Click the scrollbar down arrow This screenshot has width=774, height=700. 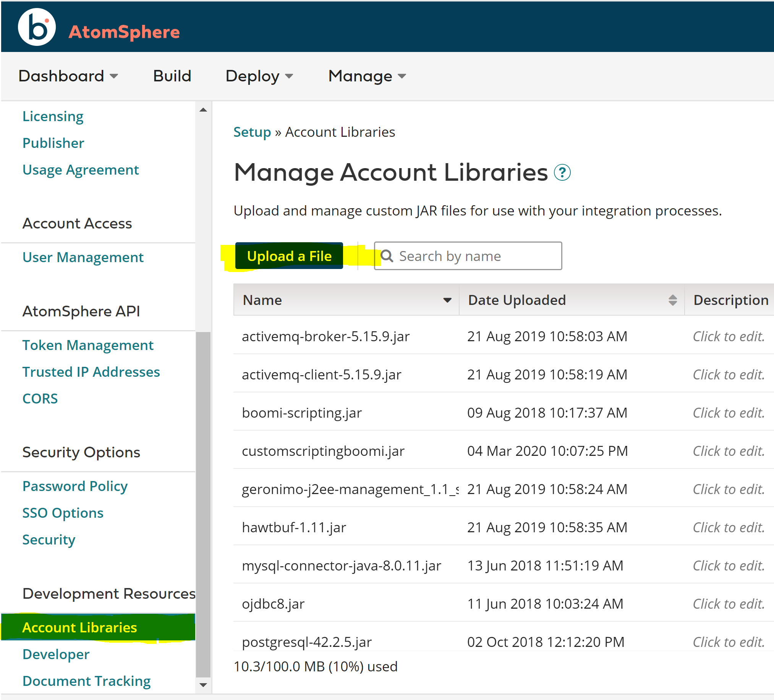coord(203,685)
